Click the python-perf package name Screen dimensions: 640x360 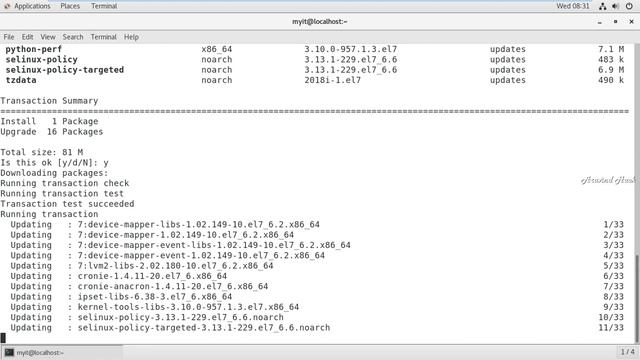point(33,49)
